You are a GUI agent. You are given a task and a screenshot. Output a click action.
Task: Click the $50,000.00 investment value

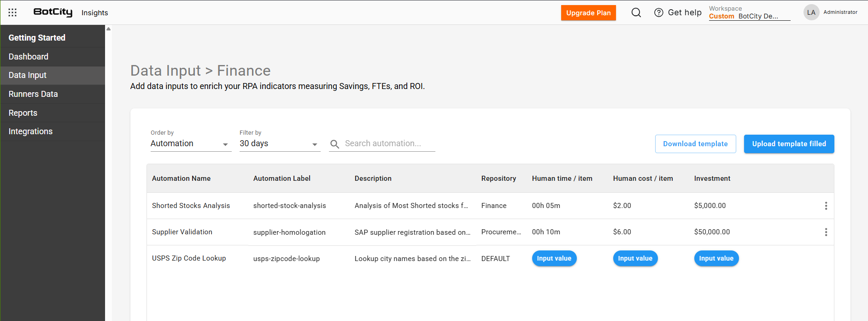point(712,232)
